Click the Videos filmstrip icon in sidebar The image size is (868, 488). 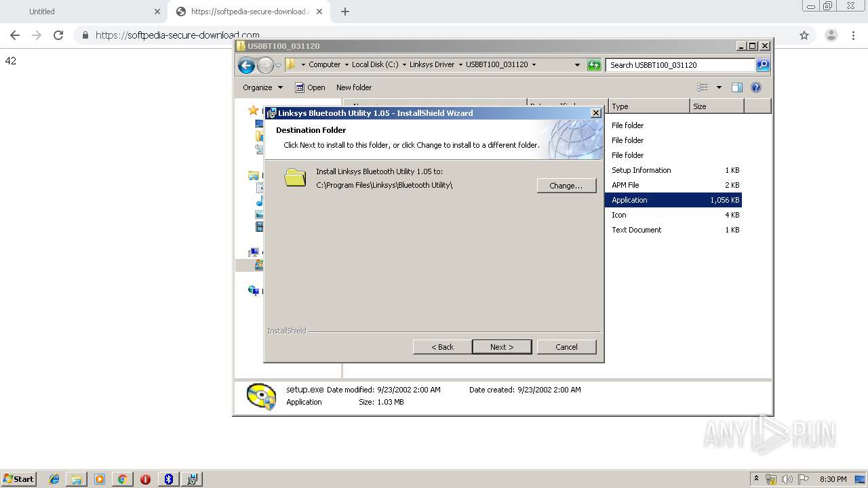coord(260,227)
